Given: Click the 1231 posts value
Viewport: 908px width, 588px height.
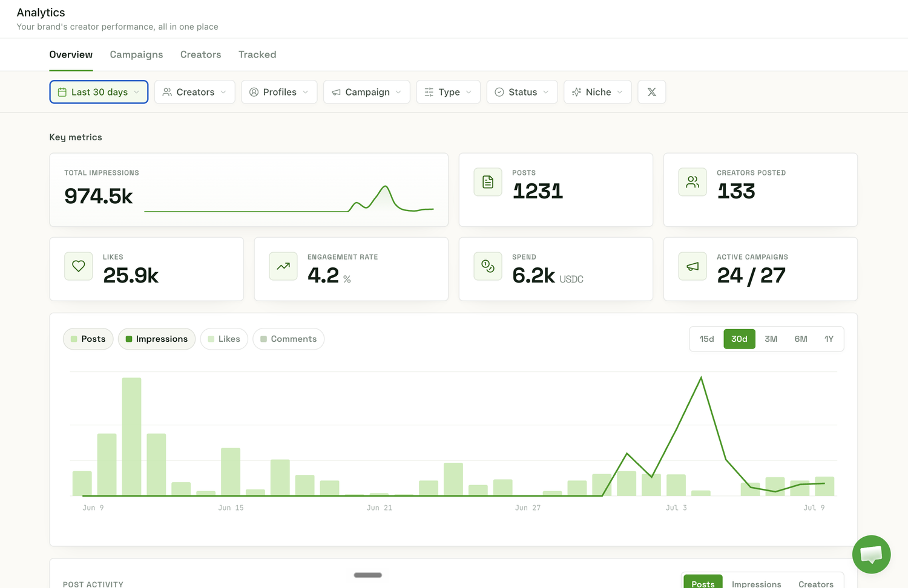Looking at the screenshot, I should 538,191.
